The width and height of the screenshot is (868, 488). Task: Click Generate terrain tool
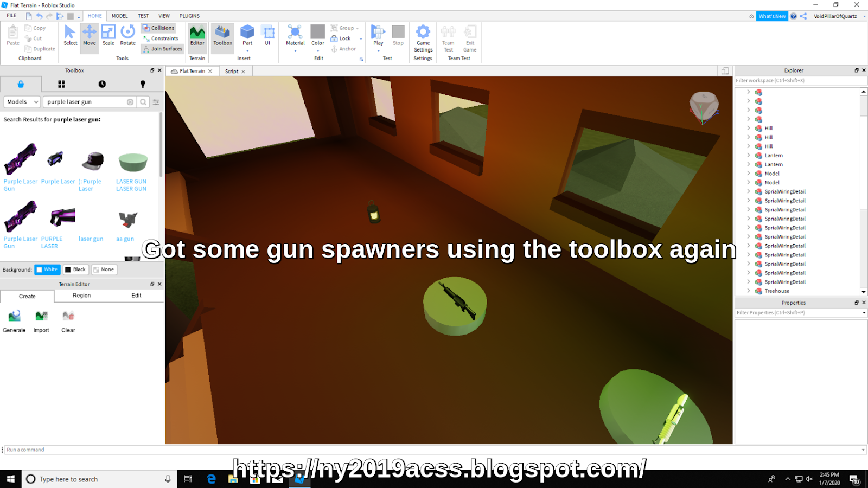pyautogui.click(x=14, y=322)
